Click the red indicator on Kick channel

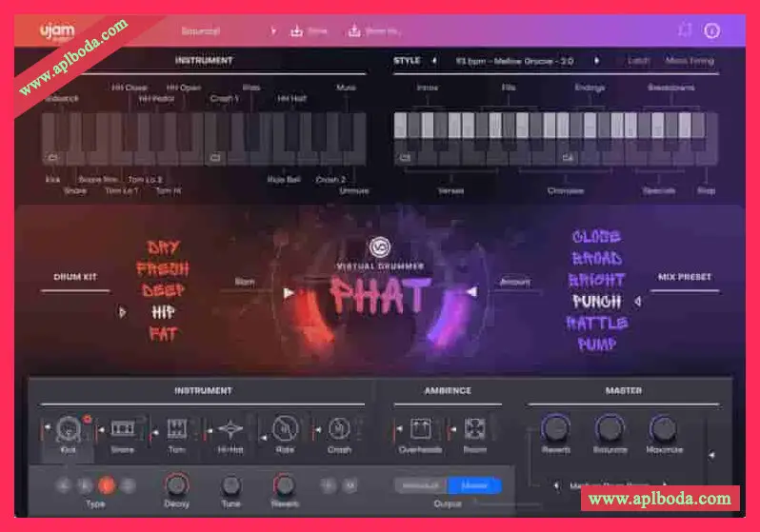(x=88, y=419)
